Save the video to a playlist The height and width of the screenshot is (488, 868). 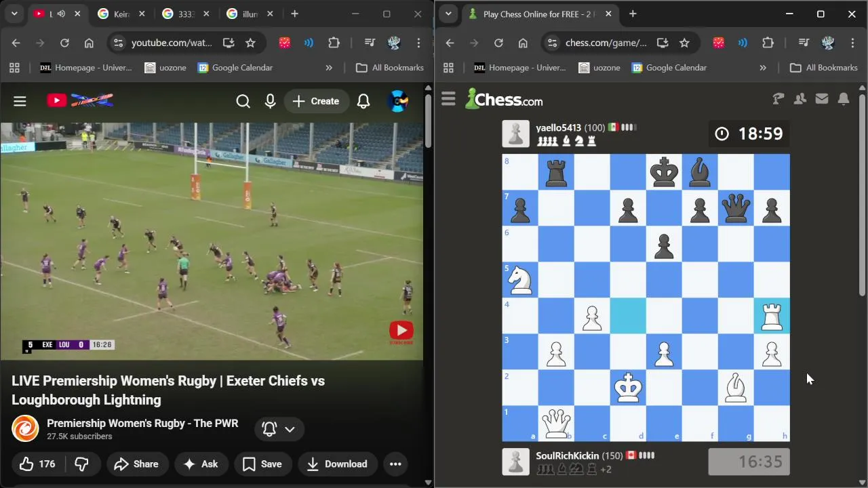pos(262,464)
